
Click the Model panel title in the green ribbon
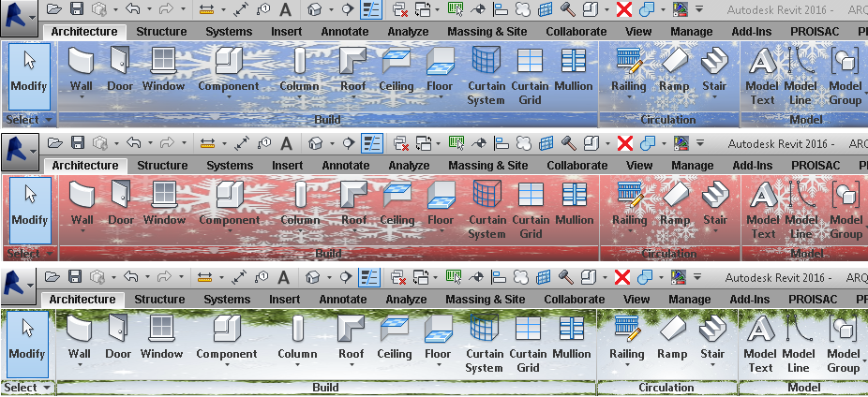click(803, 387)
